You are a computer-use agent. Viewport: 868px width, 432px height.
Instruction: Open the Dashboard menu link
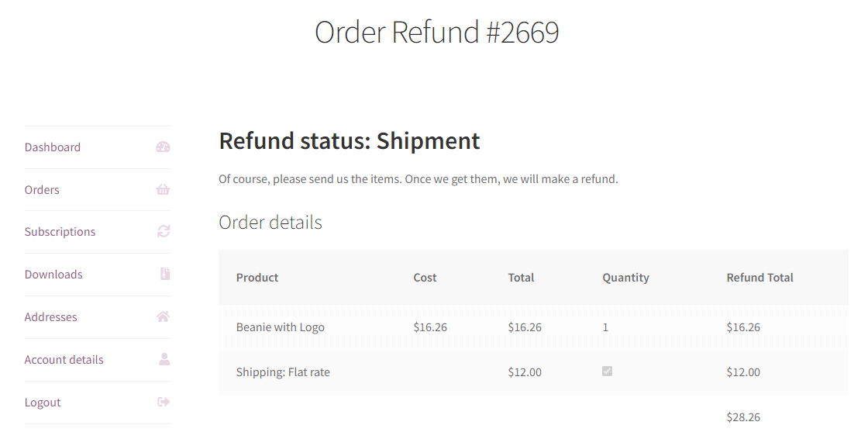[53, 147]
